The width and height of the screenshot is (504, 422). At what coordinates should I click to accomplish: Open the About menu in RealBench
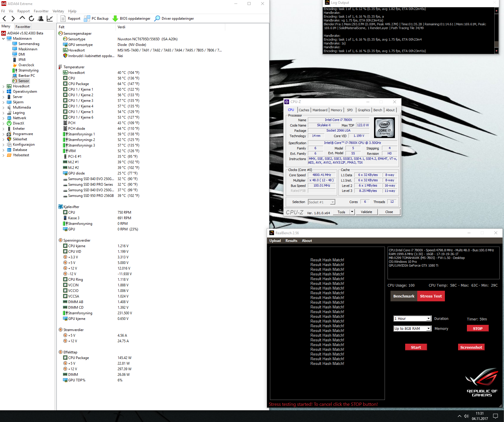click(307, 241)
